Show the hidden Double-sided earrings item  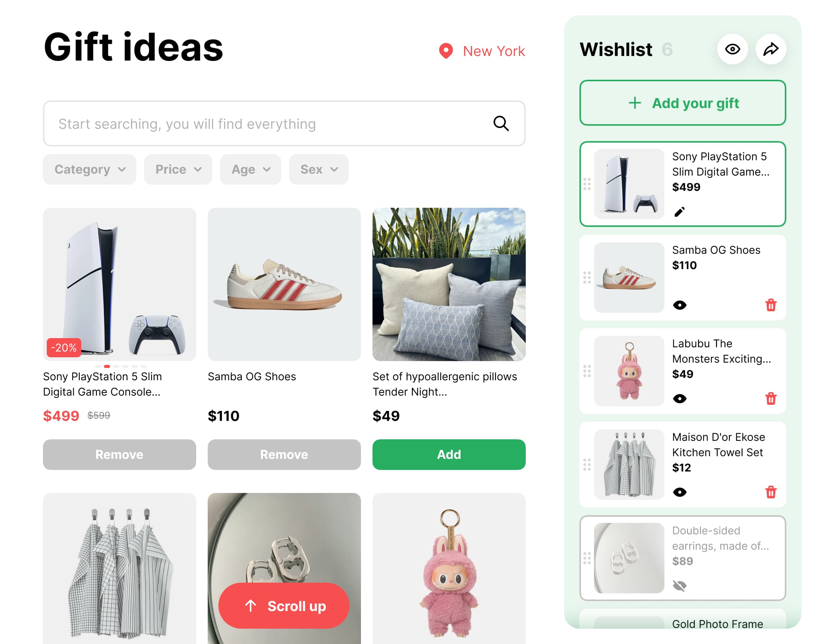679,586
